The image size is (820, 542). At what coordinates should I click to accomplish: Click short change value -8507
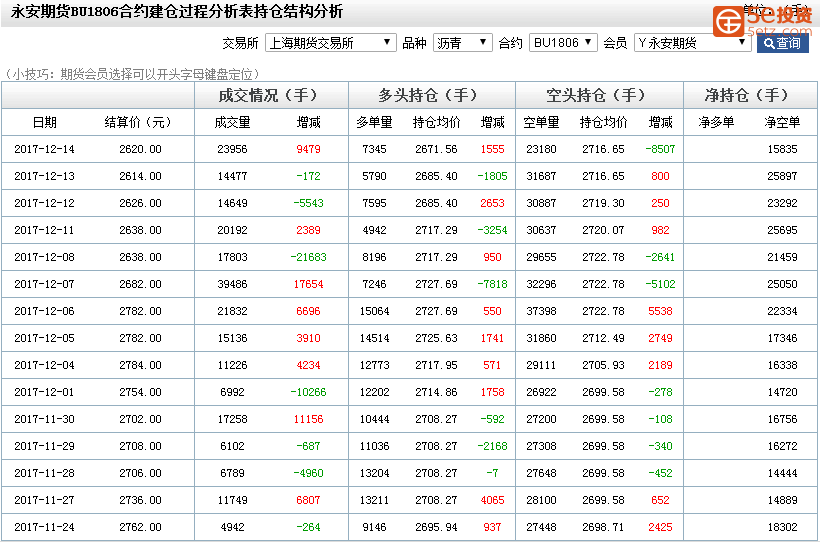tap(660, 149)
